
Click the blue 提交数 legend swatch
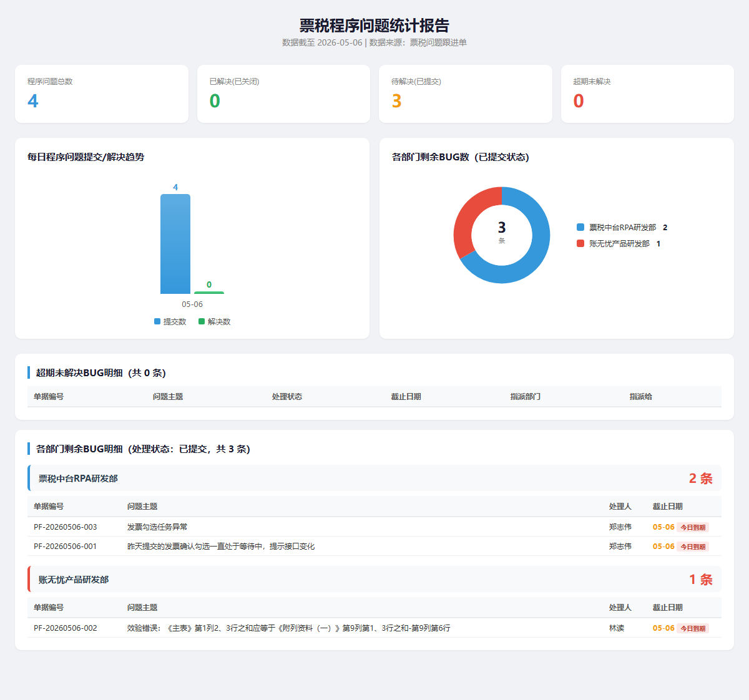pyautogui.click(x=157, y=321)
